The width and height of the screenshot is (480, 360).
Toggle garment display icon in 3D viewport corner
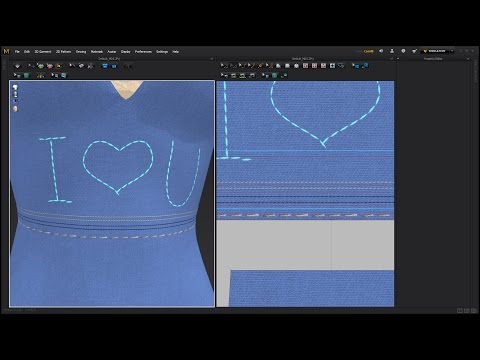tap(15, 87)
